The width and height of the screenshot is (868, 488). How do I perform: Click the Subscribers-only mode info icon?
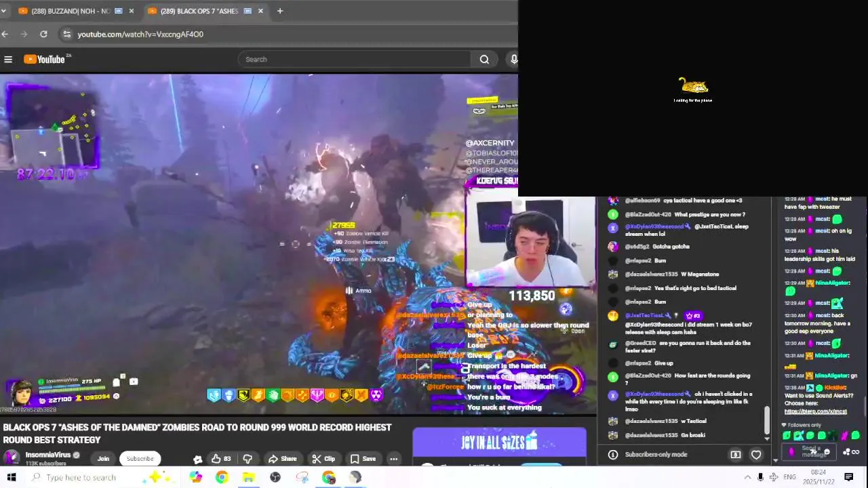point(613,455)
